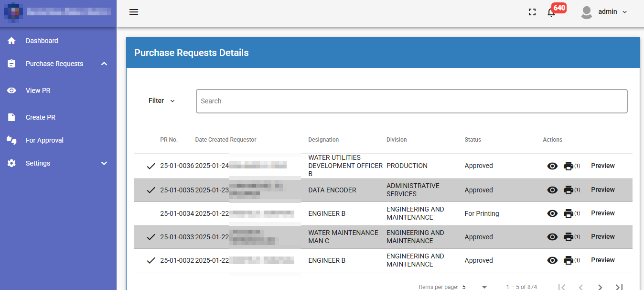Select Create PR in the sidebar
Viewport: 644px width, 290px height.
(x=41, y=117)
